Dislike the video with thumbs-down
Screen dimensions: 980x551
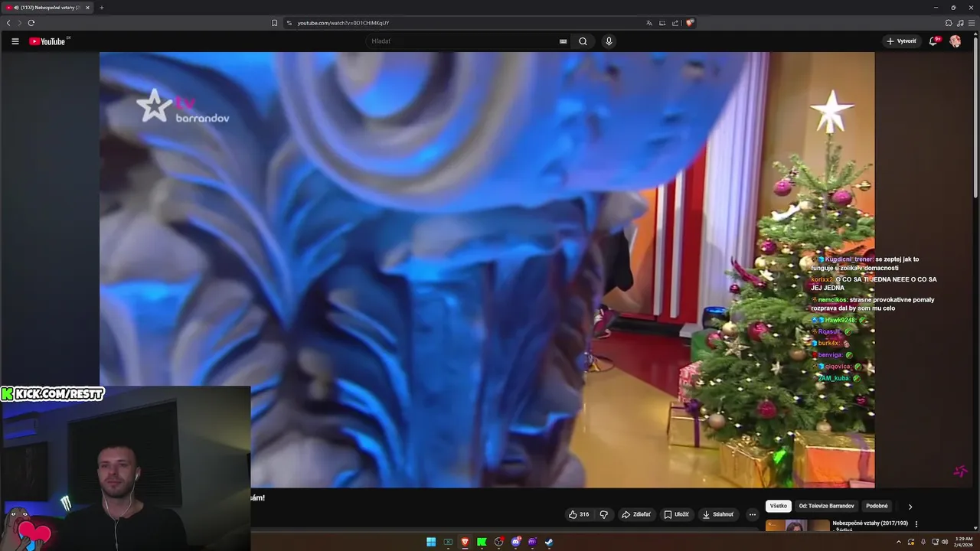point(603,514)
